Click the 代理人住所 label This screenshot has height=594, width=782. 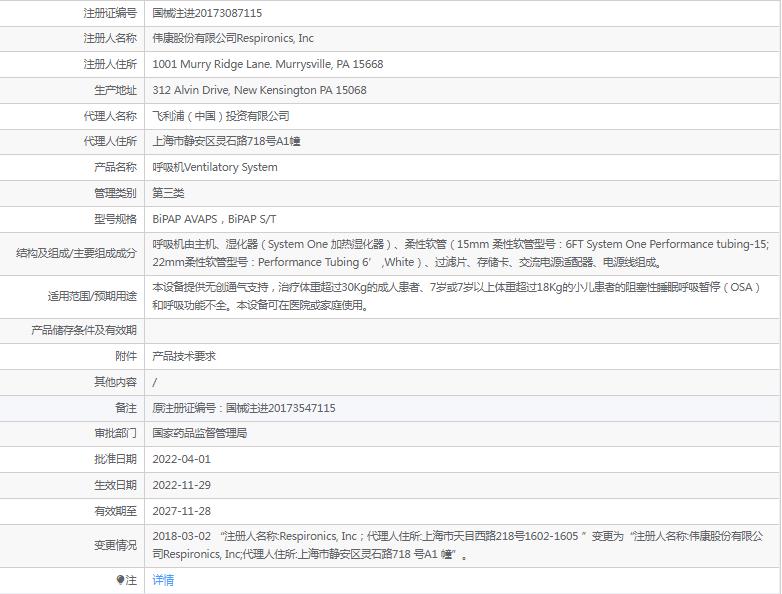pyautogui.click(x=110, y=141)
